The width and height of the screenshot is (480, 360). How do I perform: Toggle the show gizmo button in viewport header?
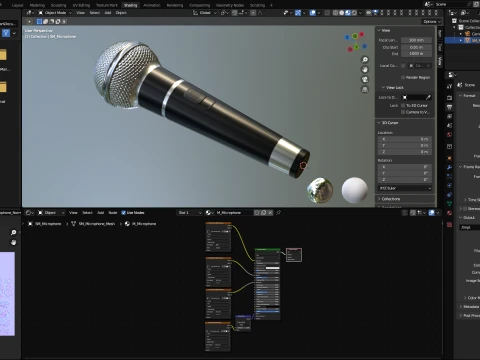click(x=298, y=13)
